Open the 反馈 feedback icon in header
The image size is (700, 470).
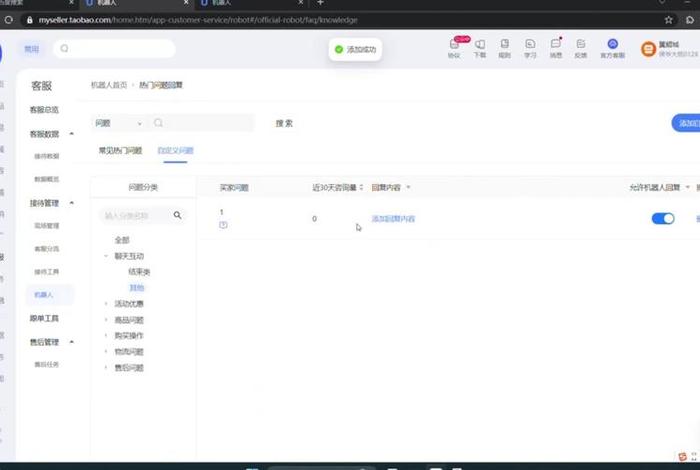coord(581,48)
